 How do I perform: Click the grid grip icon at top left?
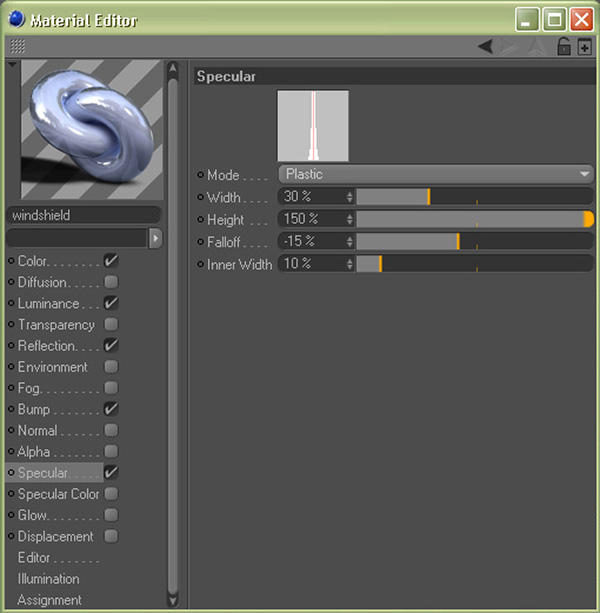(x=18, y=46)
